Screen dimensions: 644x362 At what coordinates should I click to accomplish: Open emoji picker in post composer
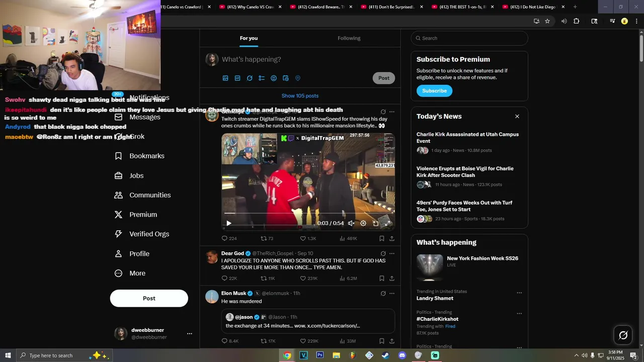pos(274,78)
